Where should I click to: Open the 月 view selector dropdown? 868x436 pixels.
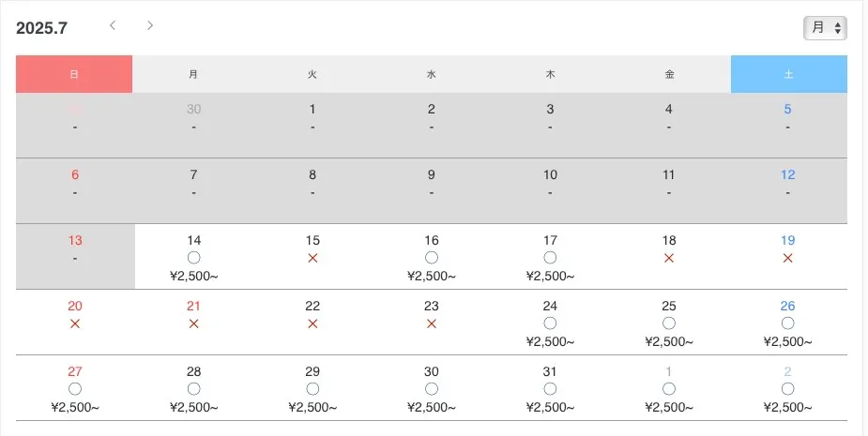coord(825,28)
